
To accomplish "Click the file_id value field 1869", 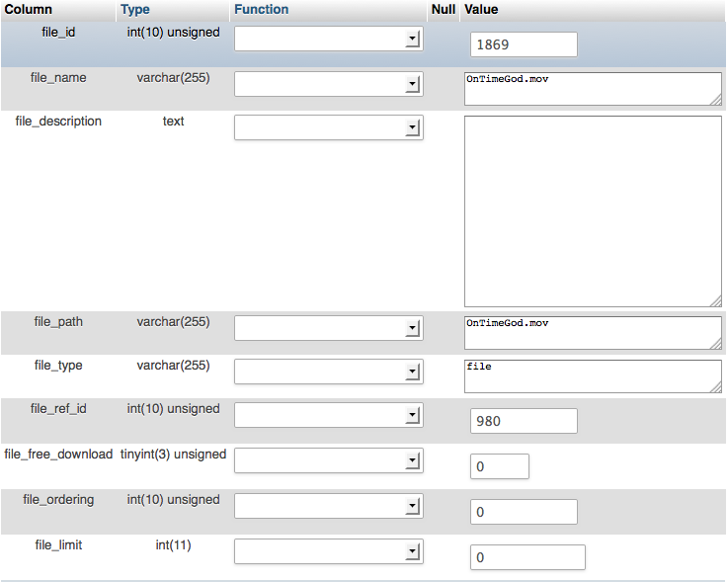I will pyautogui.click(x=524, y=44).
